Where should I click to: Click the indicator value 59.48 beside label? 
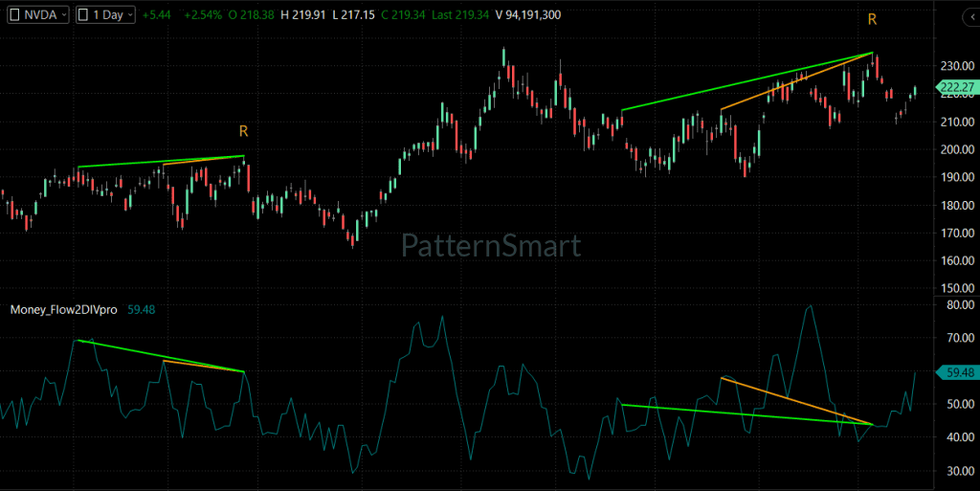[x=142, y=310]
